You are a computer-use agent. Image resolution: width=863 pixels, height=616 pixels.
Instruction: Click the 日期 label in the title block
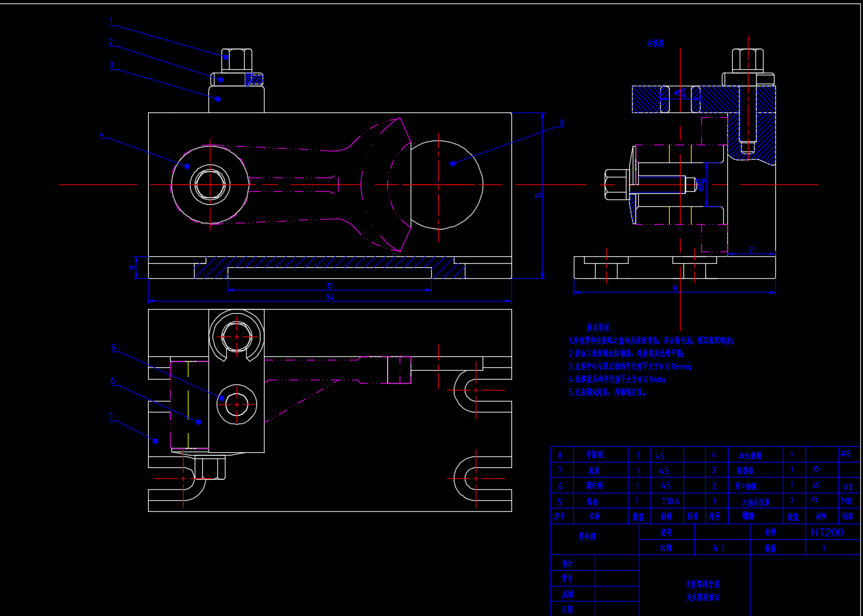coord(568,609)
